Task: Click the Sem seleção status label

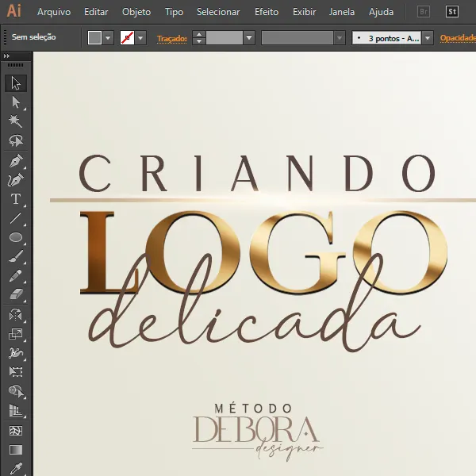Action: 33,37
